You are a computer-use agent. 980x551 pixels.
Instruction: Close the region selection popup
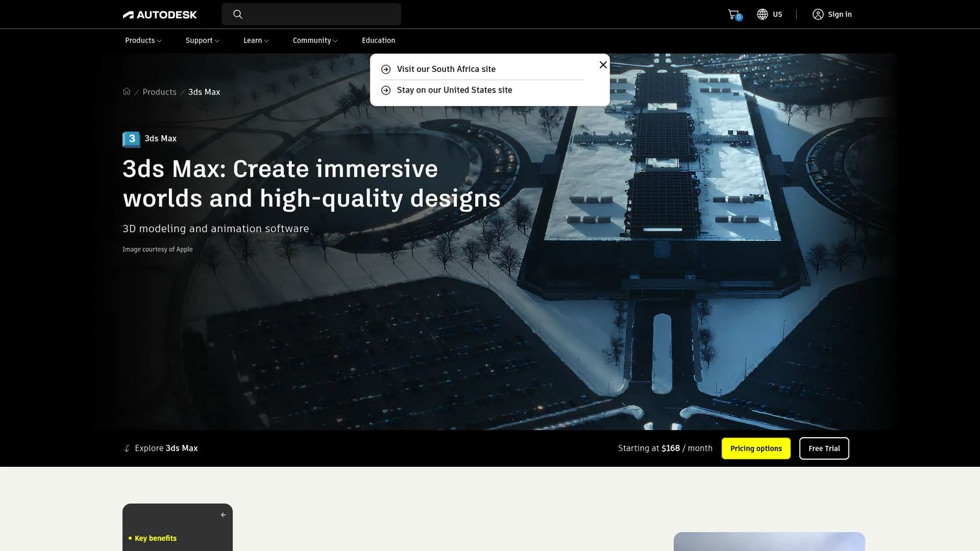tap(603, 65)
